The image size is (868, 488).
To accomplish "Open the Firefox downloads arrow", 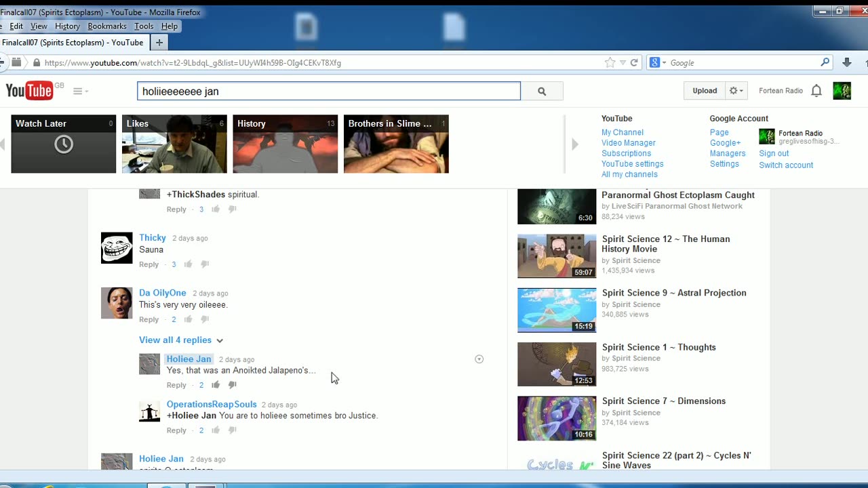I will pyautogui.click(x=847, y=62).
